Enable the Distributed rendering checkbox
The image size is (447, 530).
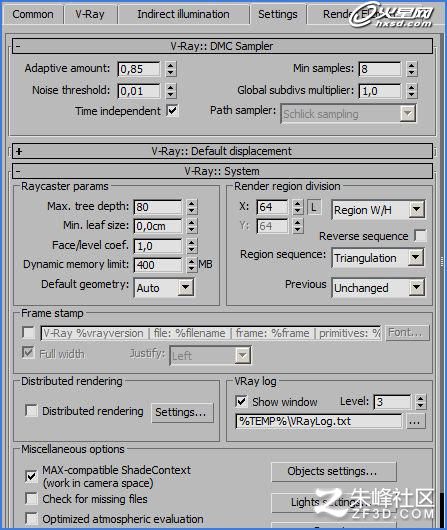(x=31, y=411)
